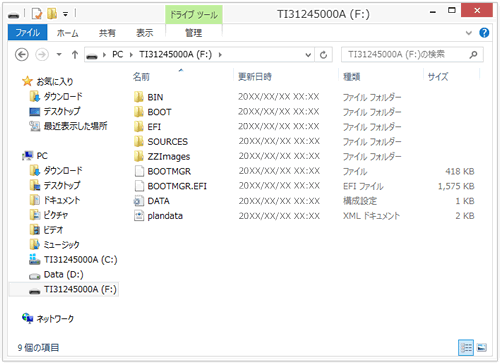Switch to large icons view in status bar
Viewport: 500px width, 363px height.
coord(482,348)
